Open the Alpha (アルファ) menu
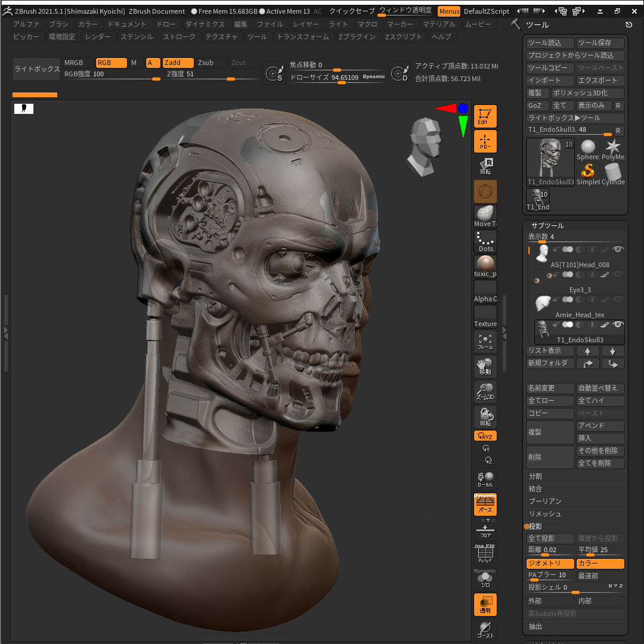644x644 pixels. [26, 24]
